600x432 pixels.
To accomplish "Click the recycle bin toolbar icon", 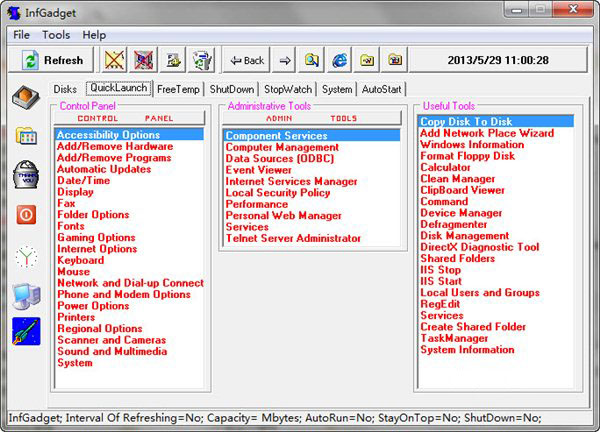I will pos(202,60).
